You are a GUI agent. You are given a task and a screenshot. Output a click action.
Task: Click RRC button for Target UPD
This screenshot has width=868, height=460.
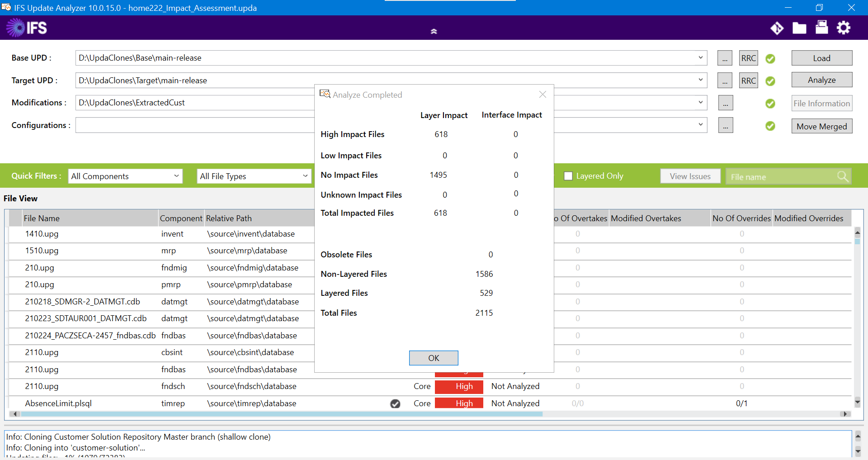click(x=748, y=81)
